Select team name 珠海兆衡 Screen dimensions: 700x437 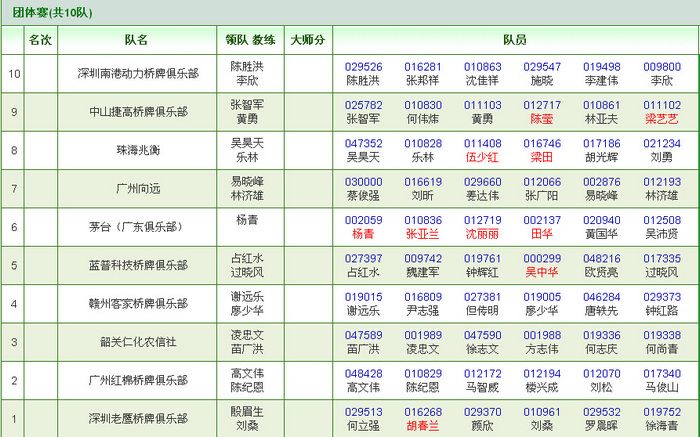pos(138,150)
